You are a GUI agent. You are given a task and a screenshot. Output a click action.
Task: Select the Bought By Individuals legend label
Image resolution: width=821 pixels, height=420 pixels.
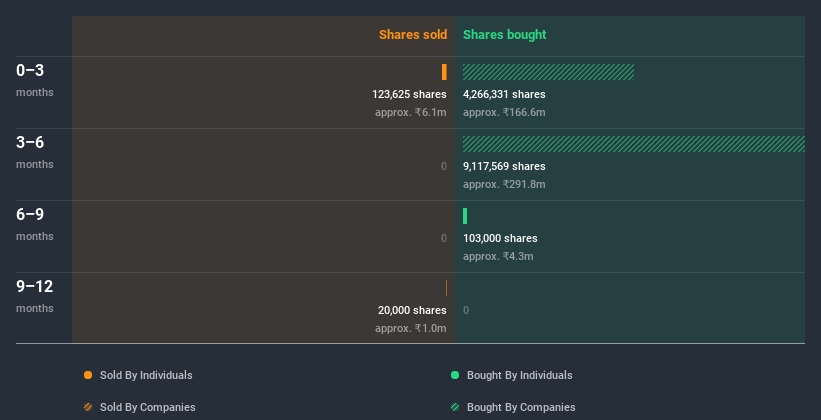519,375
